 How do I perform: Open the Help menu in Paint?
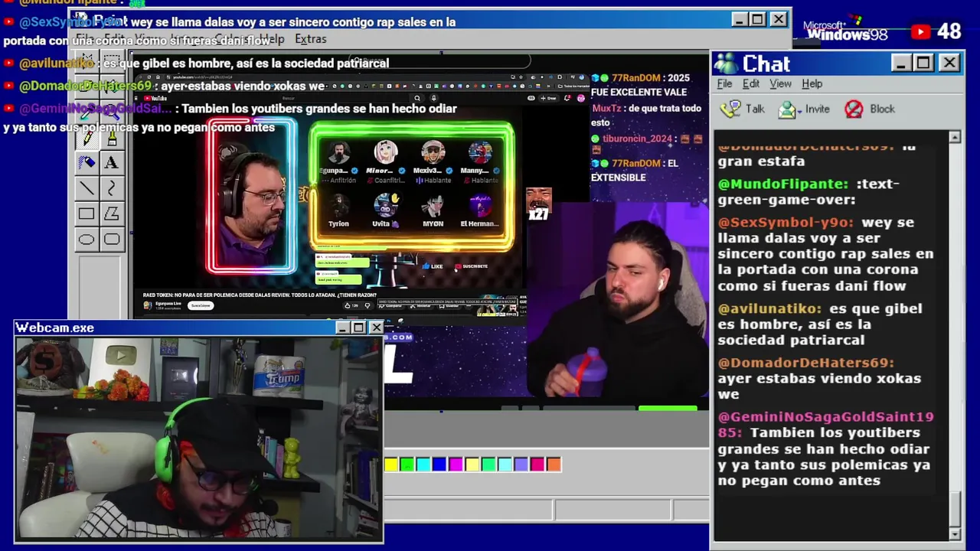click(x=271, y=39)
